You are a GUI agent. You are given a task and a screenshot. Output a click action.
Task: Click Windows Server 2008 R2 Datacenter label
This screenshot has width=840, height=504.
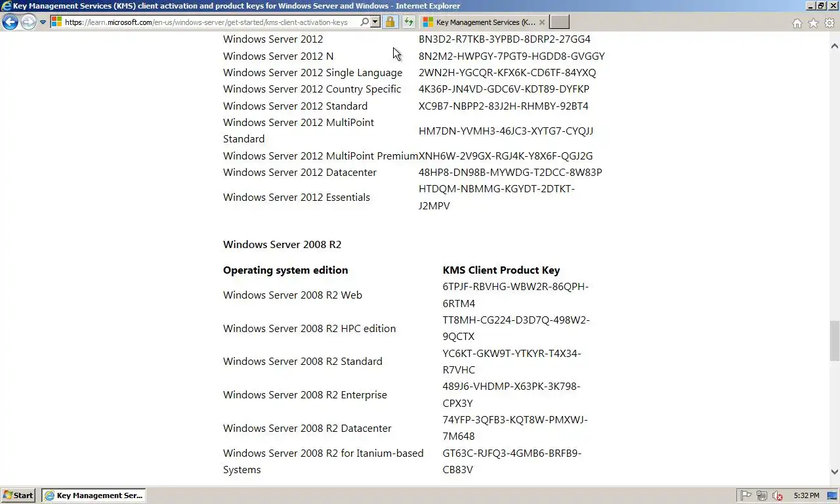pyautogui.click(x=307, y=429)
